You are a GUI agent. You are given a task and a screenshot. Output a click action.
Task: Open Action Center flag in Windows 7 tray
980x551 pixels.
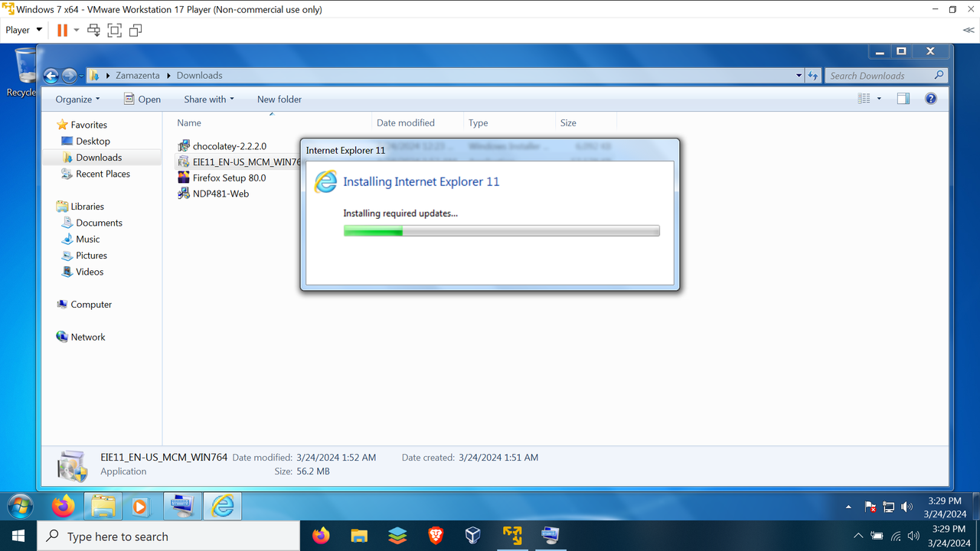pyautogui.click(x=871, y=507)
